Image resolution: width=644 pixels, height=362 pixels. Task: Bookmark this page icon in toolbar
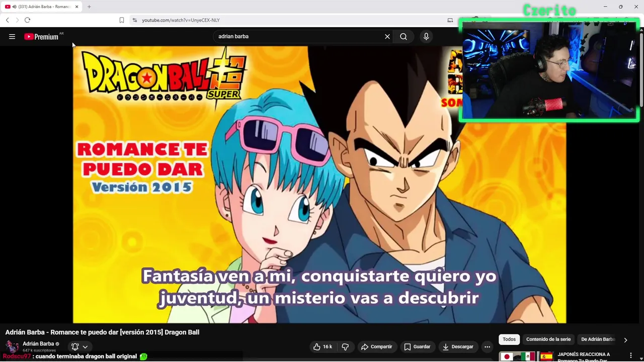pyautogui.click(x=122, y=20)
